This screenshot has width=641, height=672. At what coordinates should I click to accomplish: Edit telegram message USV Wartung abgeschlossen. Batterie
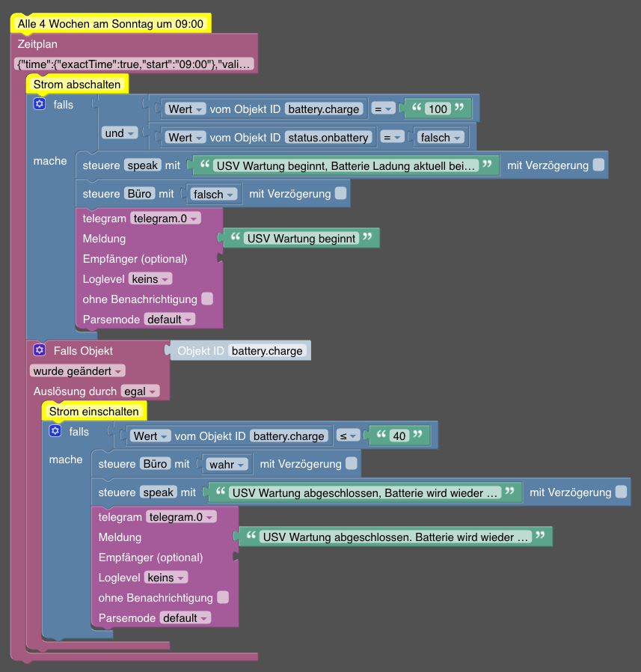(x=395, y=537)
